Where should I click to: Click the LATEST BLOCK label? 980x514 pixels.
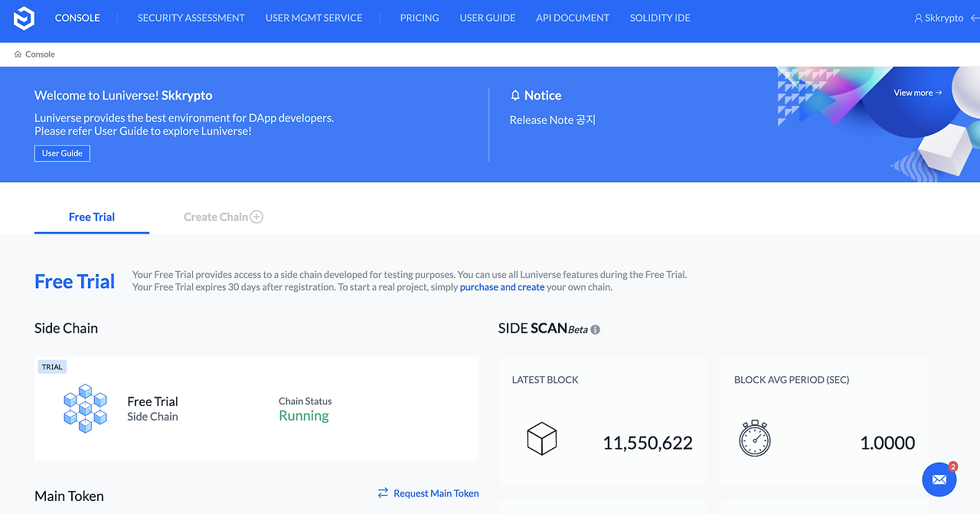pyautogui.click(x=545, y=380)
